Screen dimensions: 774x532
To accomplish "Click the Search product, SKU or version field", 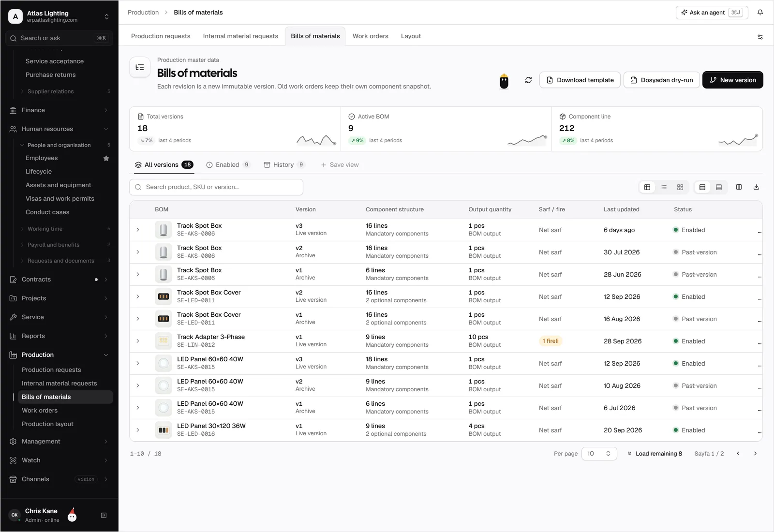I will 216,187.
